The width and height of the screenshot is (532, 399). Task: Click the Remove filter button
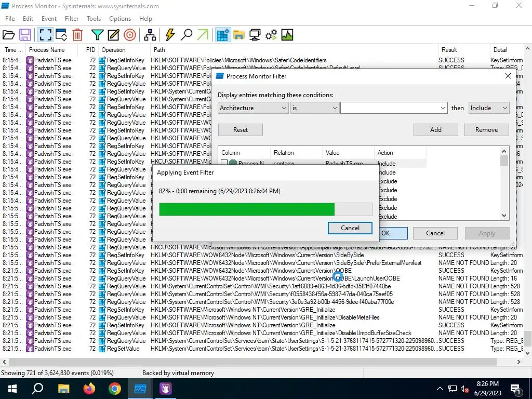tap(486, 129)
